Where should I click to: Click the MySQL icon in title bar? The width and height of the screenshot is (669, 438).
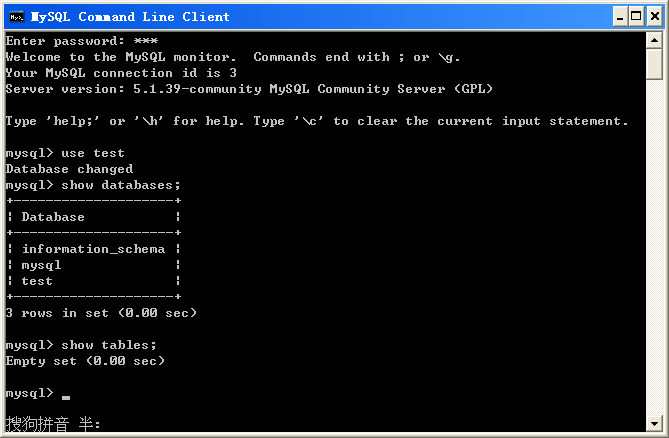pos(17,17)
